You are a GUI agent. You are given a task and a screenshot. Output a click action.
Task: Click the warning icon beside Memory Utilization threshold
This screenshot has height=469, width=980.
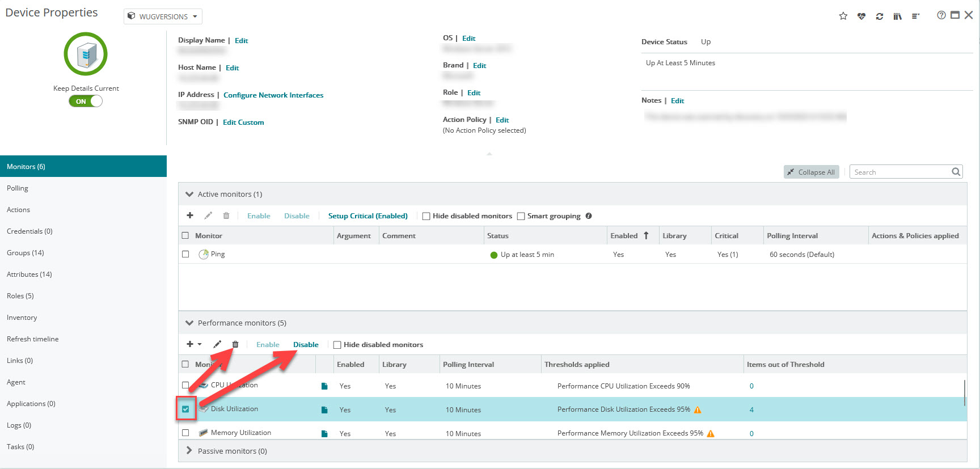pos(711,433)
